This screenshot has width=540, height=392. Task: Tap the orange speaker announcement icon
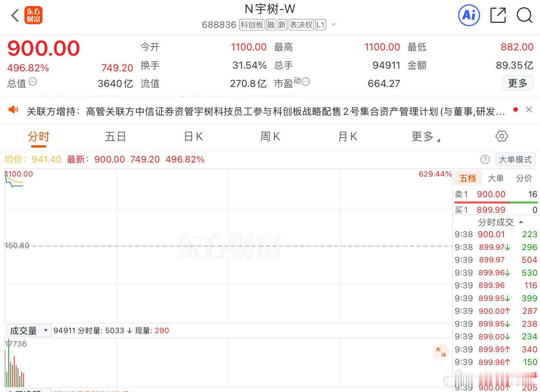point(13,110)
